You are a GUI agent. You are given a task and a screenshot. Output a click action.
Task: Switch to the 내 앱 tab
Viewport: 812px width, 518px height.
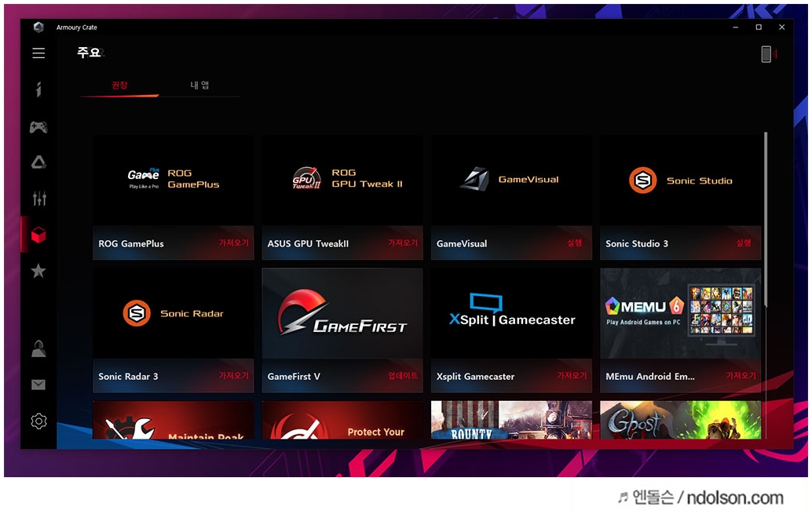199,86
